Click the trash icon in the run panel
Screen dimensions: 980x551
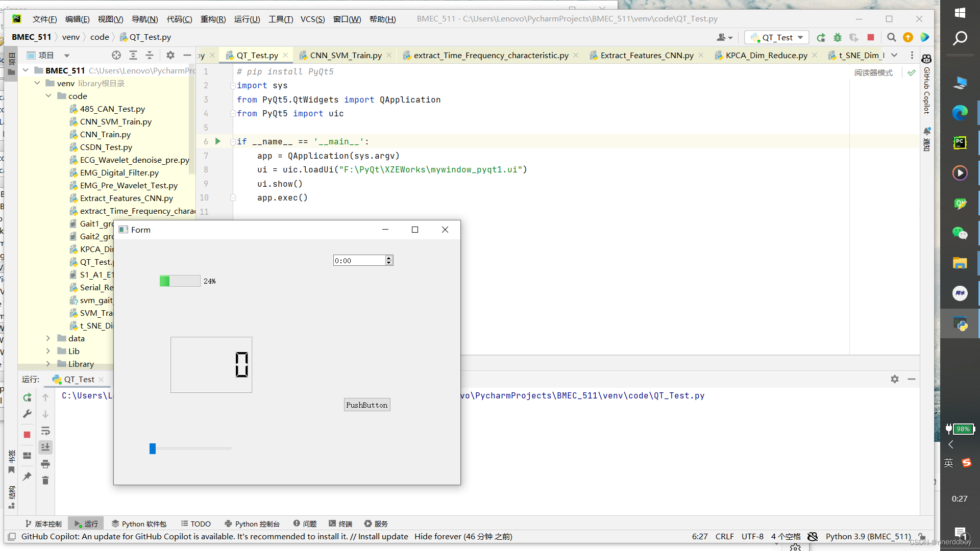pos(45,480)
